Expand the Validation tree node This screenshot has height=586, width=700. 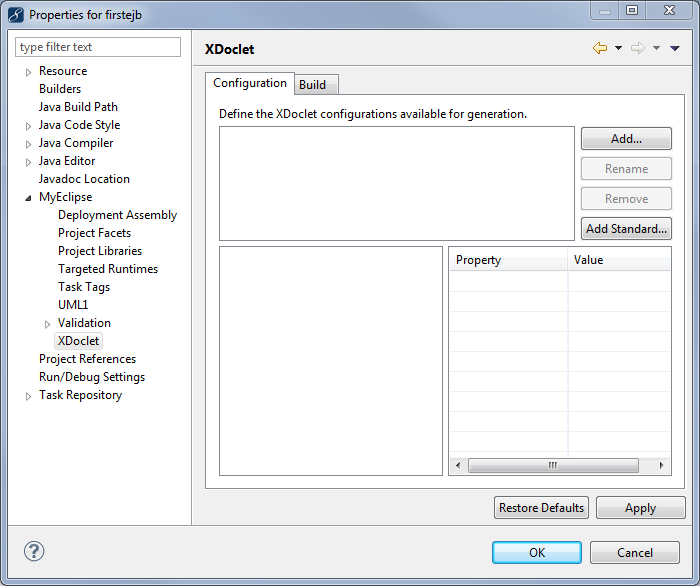48,324
